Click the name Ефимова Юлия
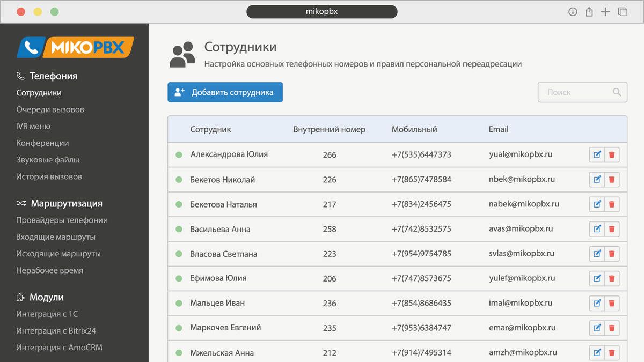Image resolution: width=644 pixels, height=362 pixels. click(x=218, y=278)
